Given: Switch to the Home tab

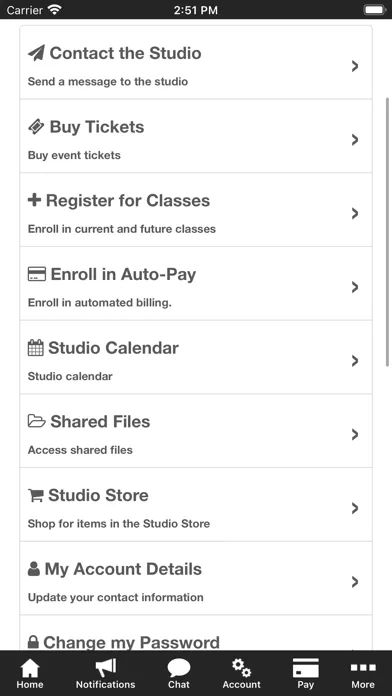Looking at the screenshot, I should click(x=30, y=674).
